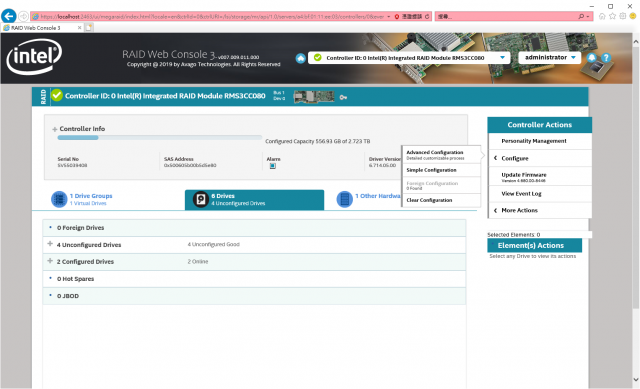
Task: Click the home icon in header
Action: 300,58
